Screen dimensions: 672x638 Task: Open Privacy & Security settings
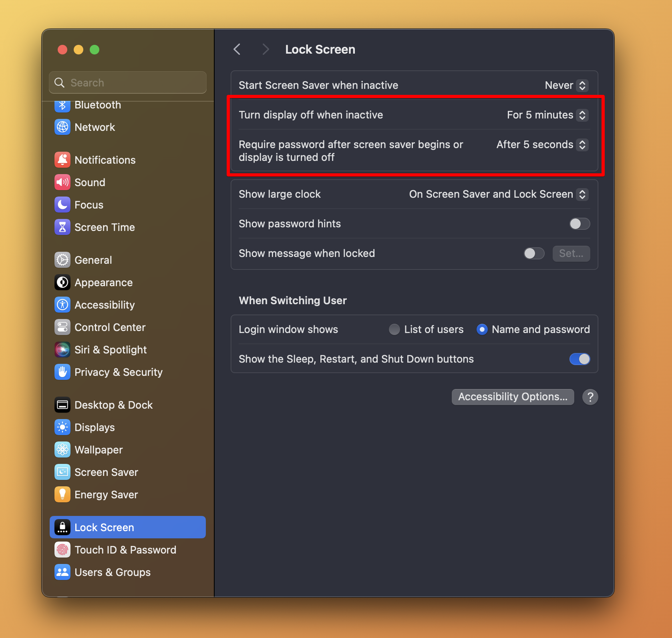coord(62,372)
